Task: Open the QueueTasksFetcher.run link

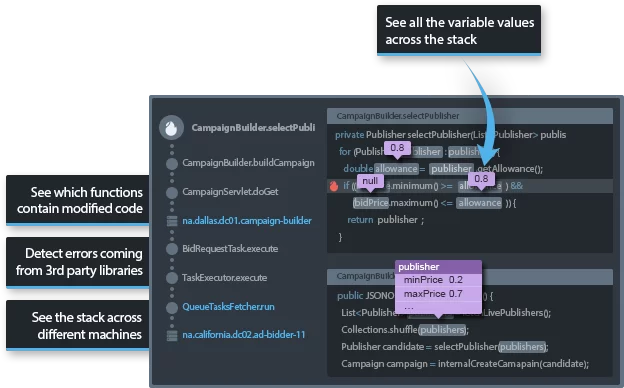Action: [228, 307]
